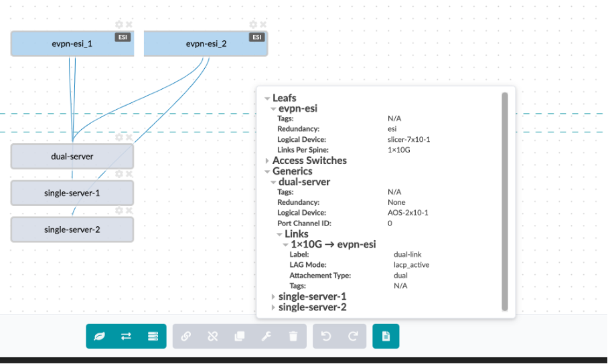Select the dual-server node on the canvas
Viewport: 608px width, 364px height.
click(72, 157)
